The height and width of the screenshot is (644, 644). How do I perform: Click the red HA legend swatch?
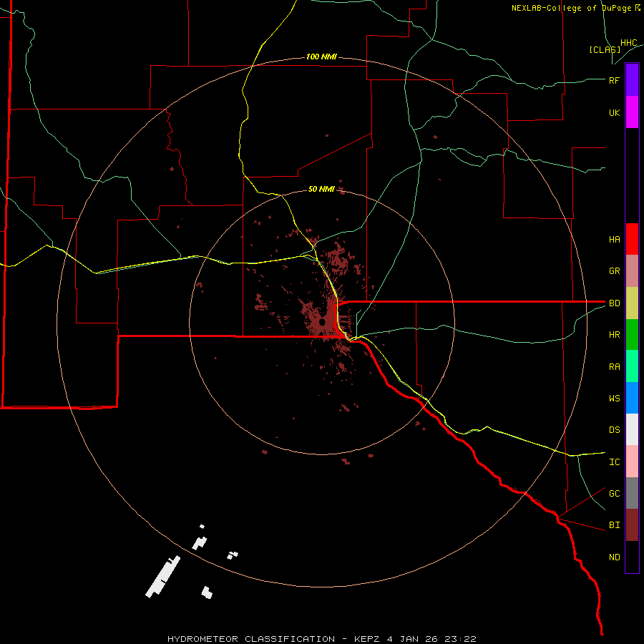632,239
